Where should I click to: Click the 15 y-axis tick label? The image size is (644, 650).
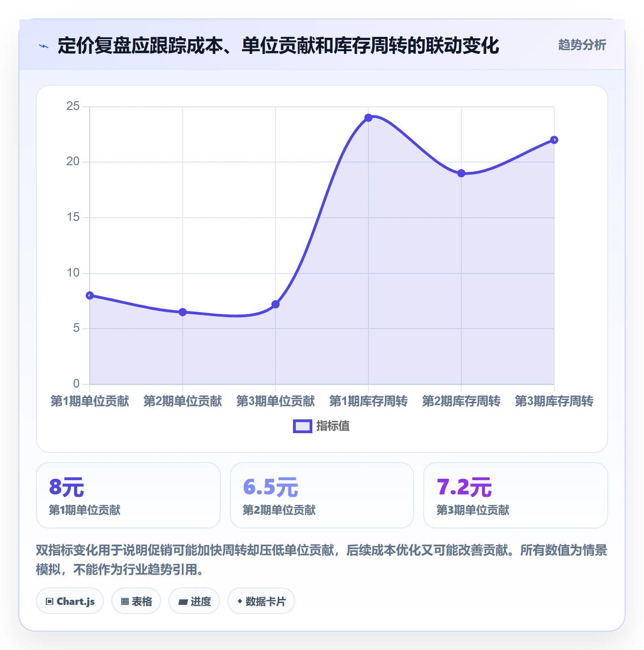[x=73, y=217]
